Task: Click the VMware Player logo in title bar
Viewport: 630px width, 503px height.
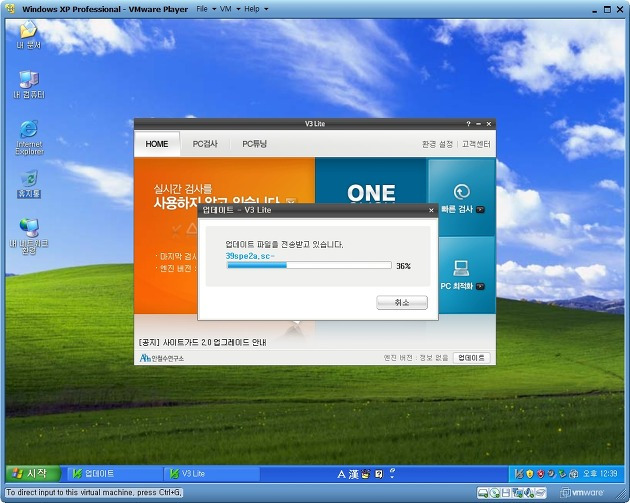Action: (10, 9)
